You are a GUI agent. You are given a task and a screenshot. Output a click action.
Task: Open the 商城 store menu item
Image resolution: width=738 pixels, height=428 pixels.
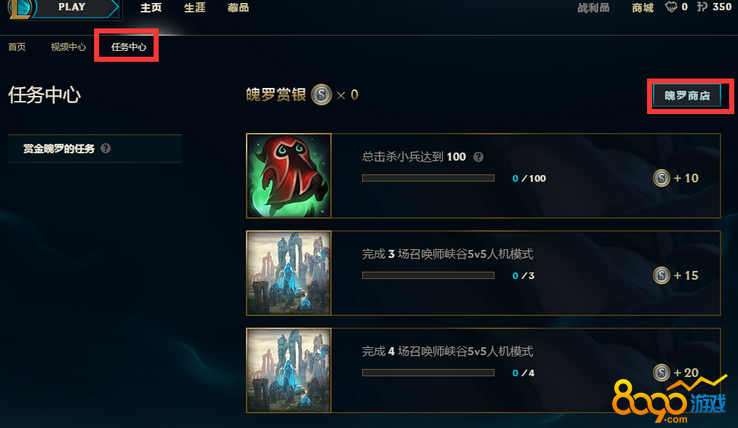click(x=642, y=8)
